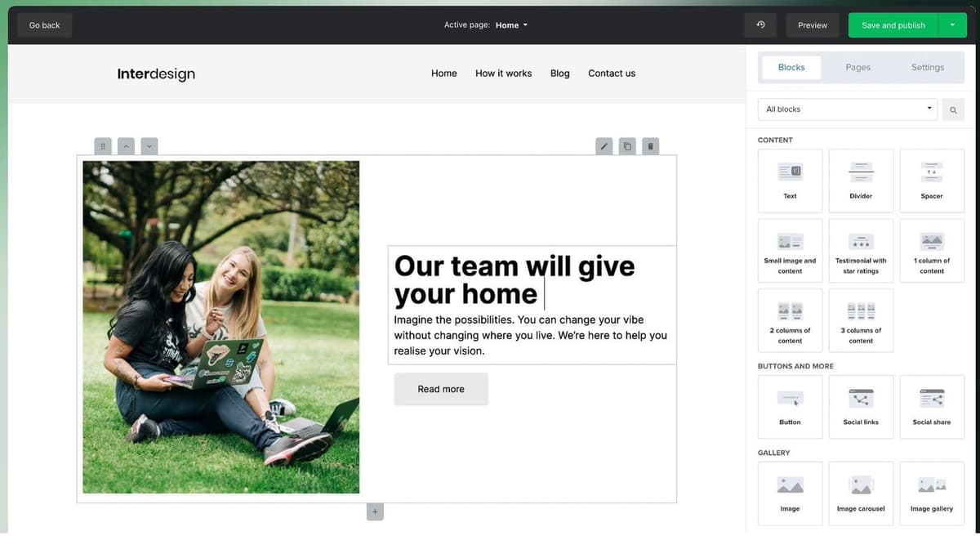The height and width of the screenshot is (536, 980).
Task: Open the All blocks filter dropdown
Action: pyautogui.click(x=848, y=109)
